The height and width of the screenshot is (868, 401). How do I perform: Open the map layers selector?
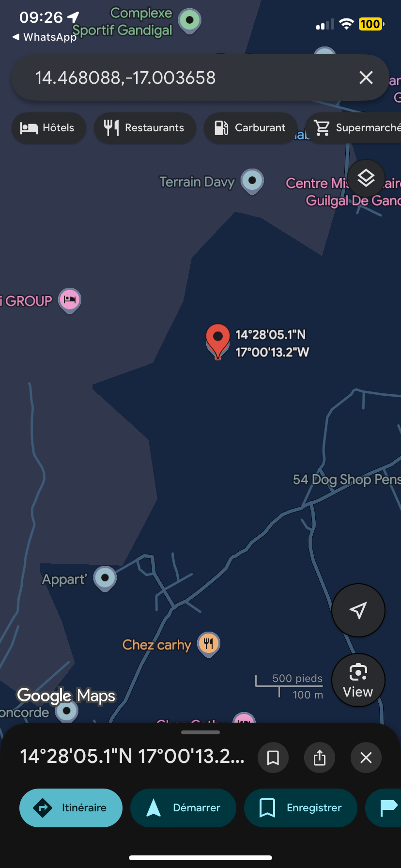(x=366, y=178)
